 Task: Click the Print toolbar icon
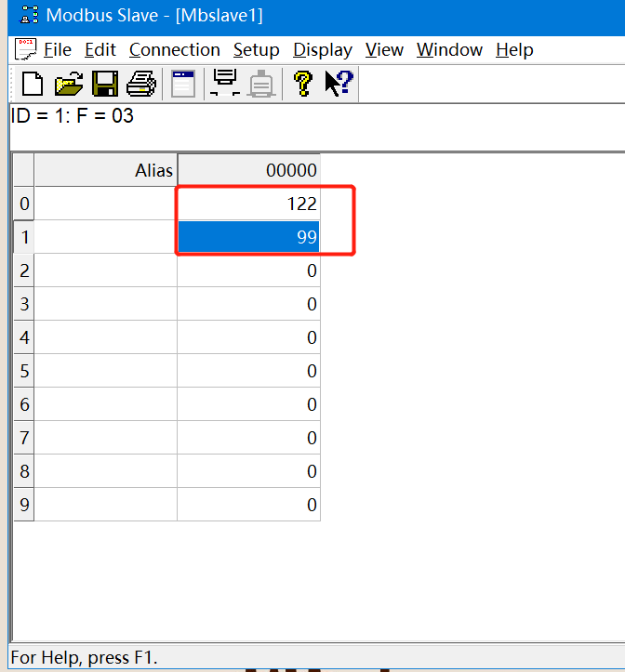[140, 85]
